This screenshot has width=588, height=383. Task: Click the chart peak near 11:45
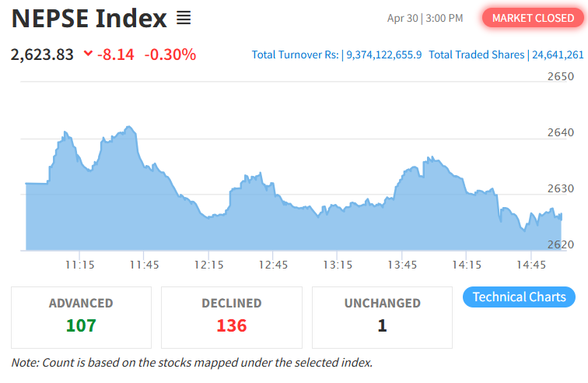point(128,128)
